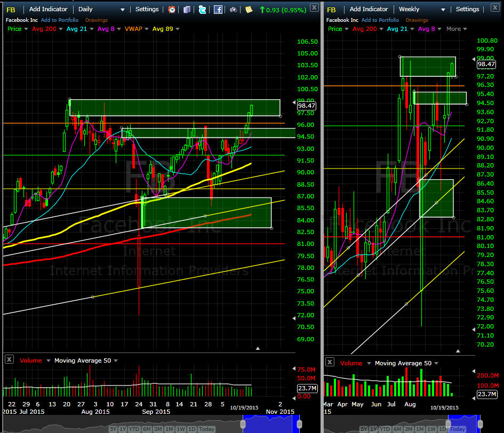Share chart via the Facebook icon
The height and width of the screenshot is (433, 504).
pos(218,10)
